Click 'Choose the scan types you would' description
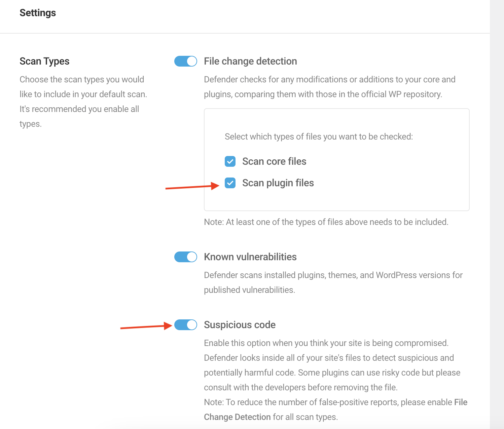Screen dimensions: 504x429 coord(82,79)
